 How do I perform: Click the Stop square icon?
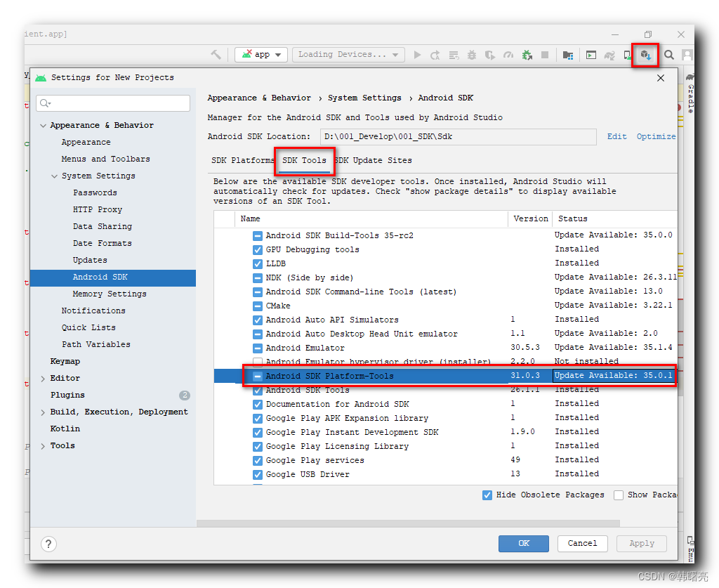(x=545, y=55)
